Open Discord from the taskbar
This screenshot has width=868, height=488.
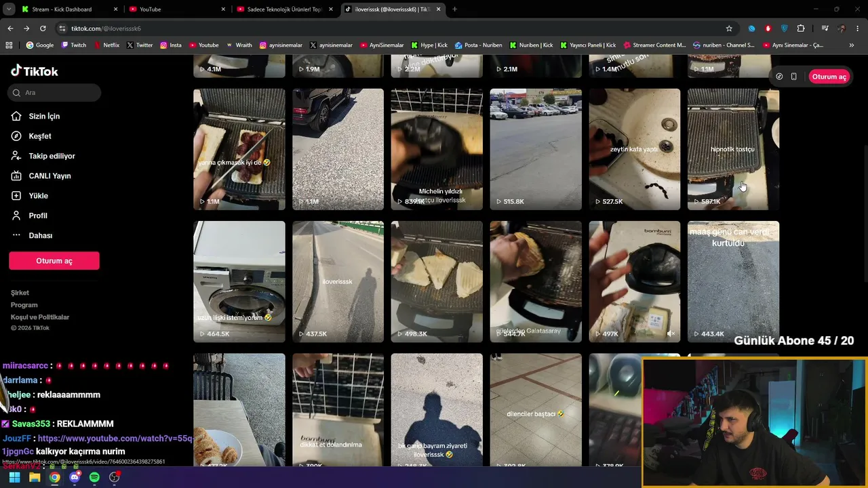tap(75, 477)
